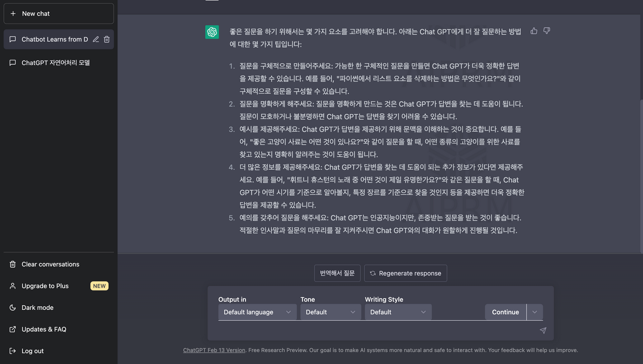This screenshot has height=364, width=643.
Task: Click the thumbs down icon on response
Action: point(547,31)
